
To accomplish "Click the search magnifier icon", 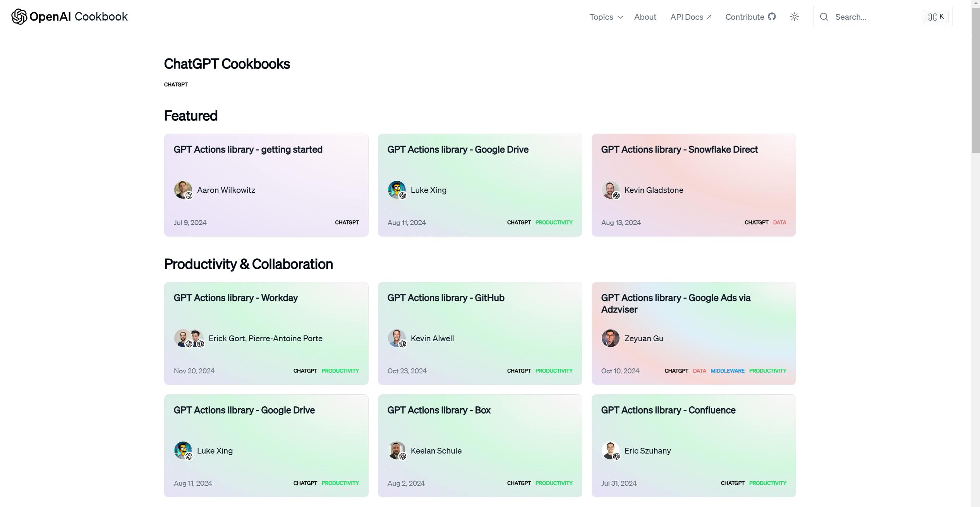I will click(x=824, y=17).
